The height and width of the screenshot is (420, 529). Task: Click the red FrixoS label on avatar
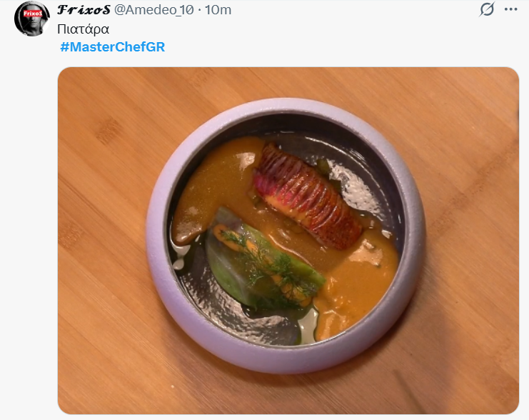pyautogui.click(x=32, y=14)
